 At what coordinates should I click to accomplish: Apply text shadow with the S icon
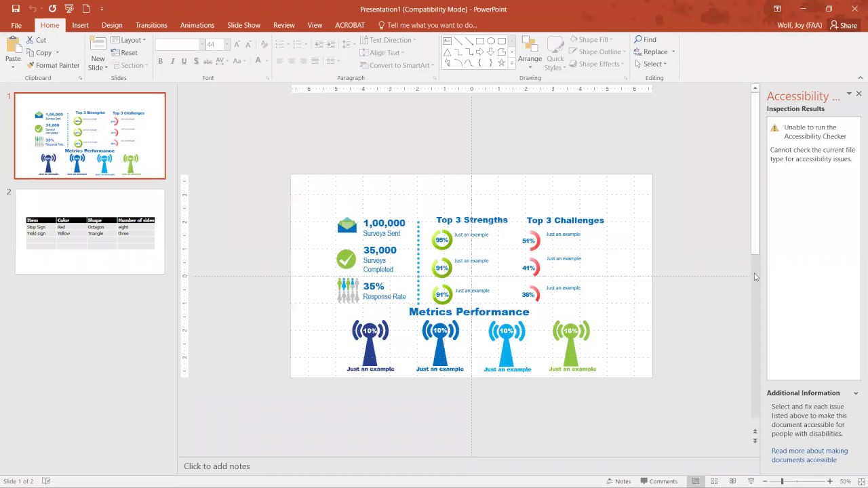tap(196, 61)
